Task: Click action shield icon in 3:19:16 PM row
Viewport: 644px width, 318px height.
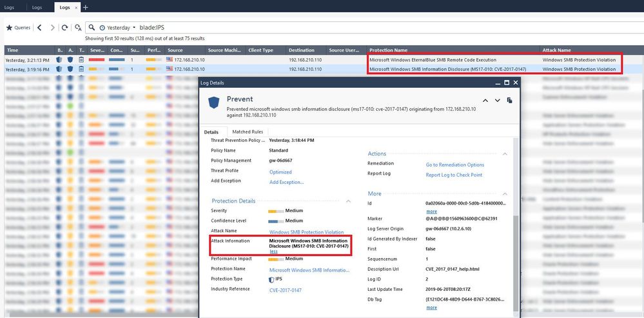Action: 70,69
